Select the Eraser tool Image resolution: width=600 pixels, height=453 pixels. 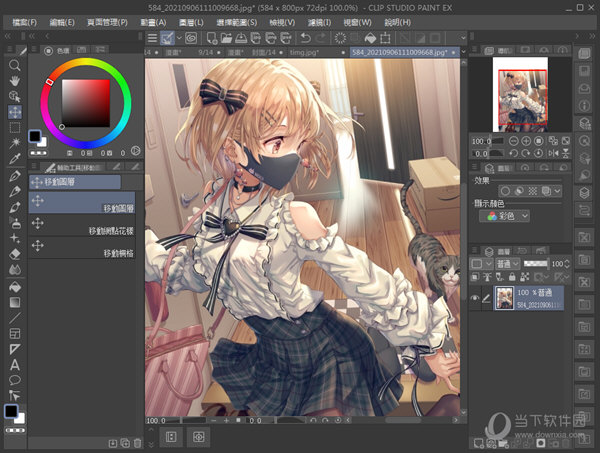[15, 254]
